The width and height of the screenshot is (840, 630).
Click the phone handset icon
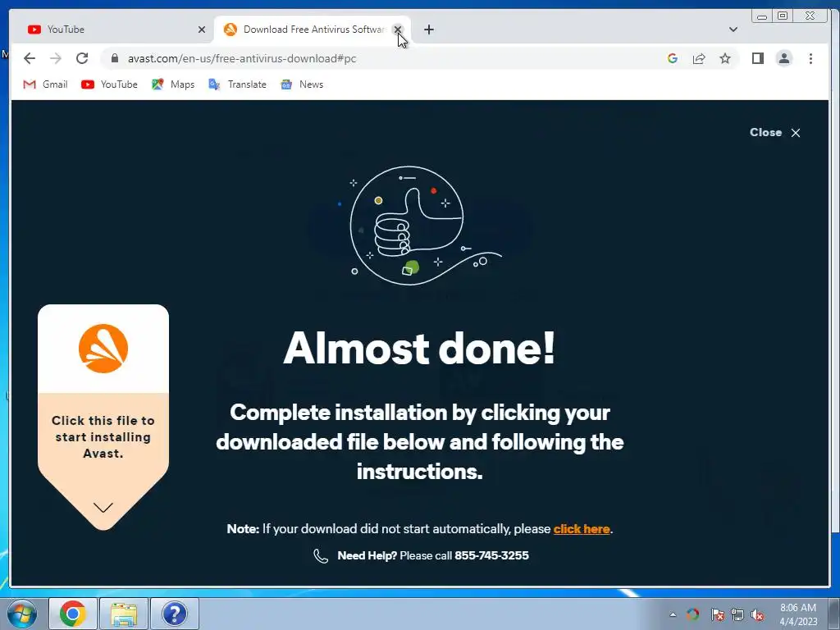point(321,556)
